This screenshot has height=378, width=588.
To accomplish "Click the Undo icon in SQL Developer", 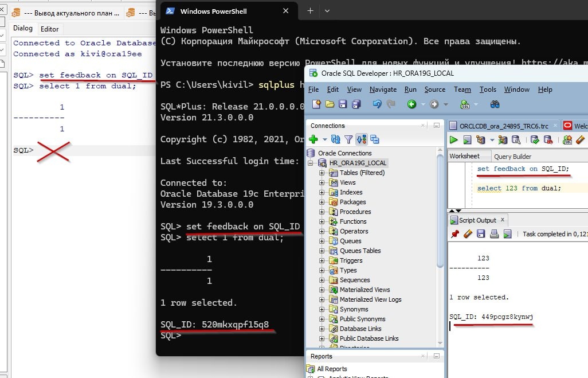I will coord(377,104).
